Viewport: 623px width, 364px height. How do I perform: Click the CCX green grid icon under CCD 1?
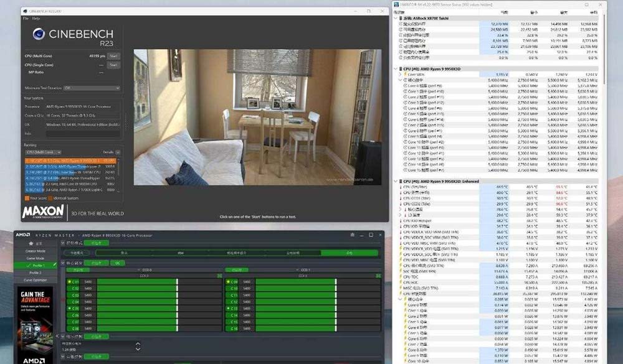pyautogui.click(x=378, y=276)
